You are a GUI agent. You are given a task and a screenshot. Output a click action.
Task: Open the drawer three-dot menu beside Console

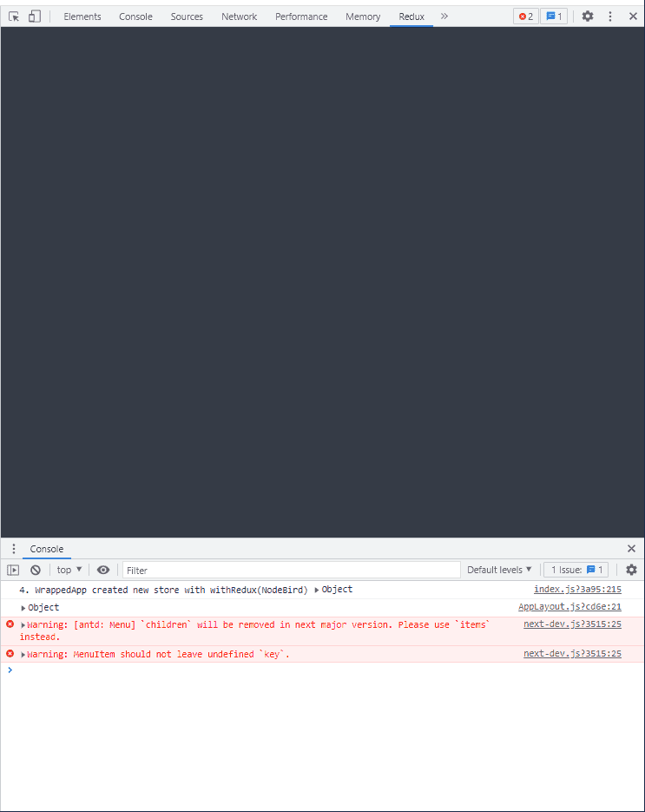14,549
